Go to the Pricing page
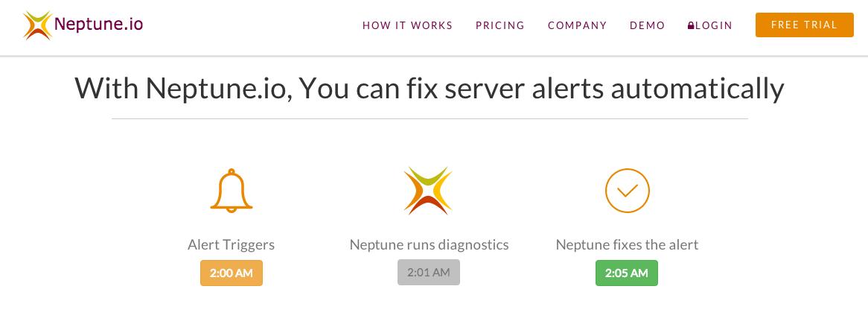This screenshot has width=868, height=330. pyautogui.click(x=500, y=25)
